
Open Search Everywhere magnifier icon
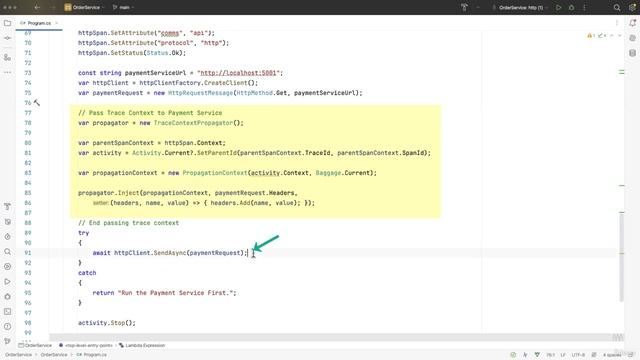(617, 7)
